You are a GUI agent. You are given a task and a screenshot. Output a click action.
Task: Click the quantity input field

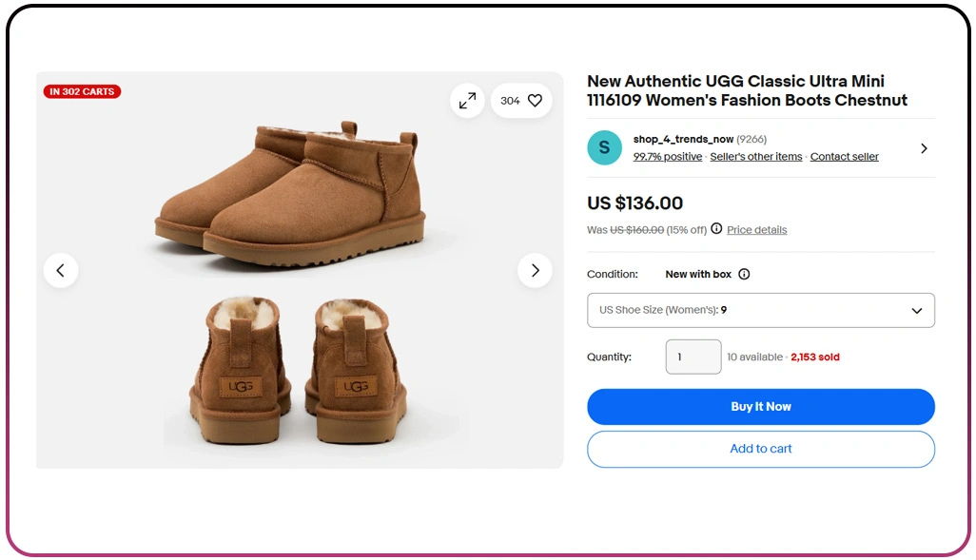point(693,357)
